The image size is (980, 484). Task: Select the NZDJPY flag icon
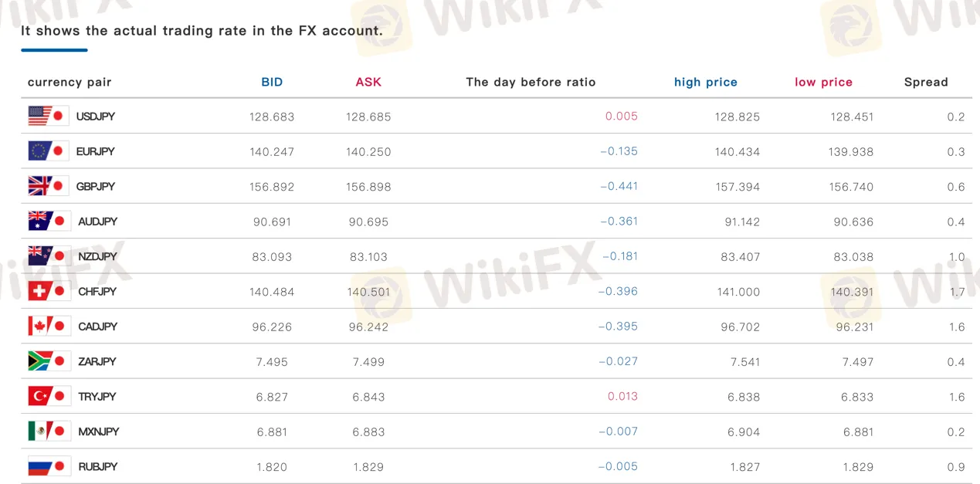point(49,256)
